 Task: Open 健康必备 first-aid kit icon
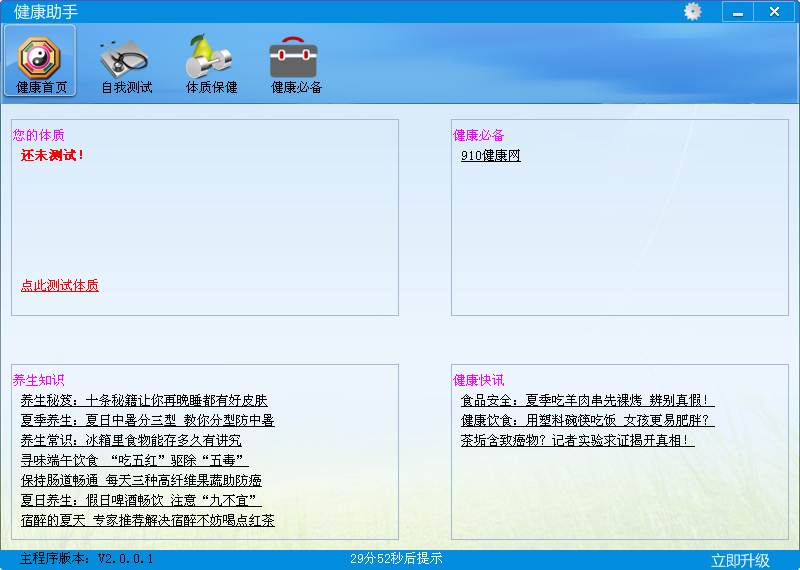[296, 65]
